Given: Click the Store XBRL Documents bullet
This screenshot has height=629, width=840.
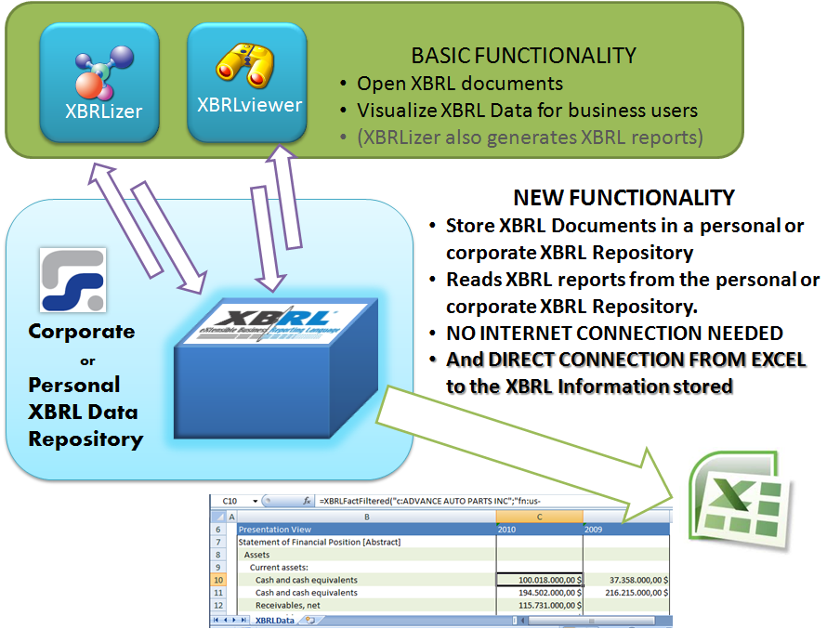Looking at the screenshot, I should pyautogui.click(x=624, y=239).
